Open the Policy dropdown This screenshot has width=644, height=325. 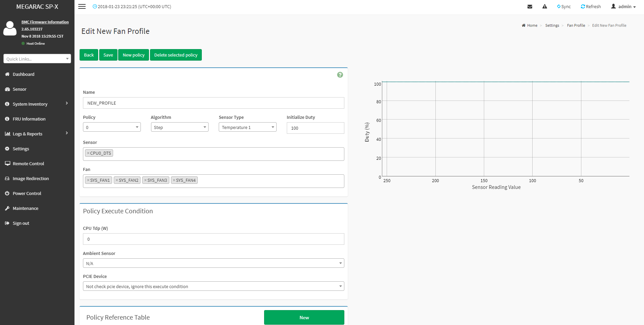tap(112, 127)
